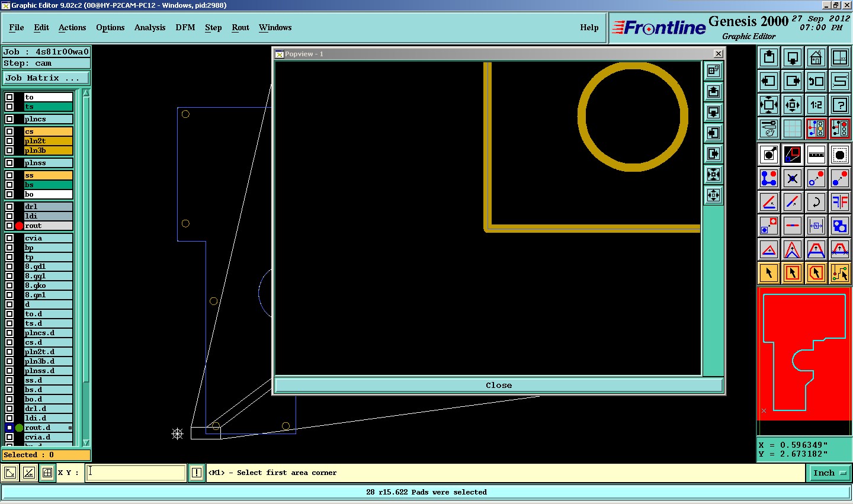Image resolution: width=853 pixels, height=504 pixels.
Task: Toggle checkbox for the 'ss' layer
Action: [9, 175]
